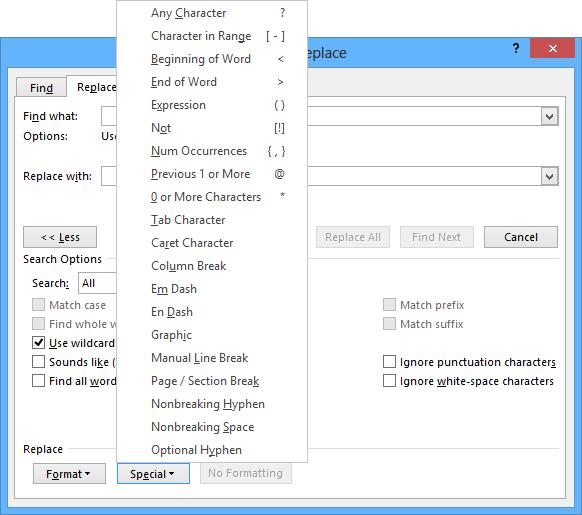Expand the Replace with dropdown arrow
Image resolution: width=582 pixels, height=515 pixels.
549,176
